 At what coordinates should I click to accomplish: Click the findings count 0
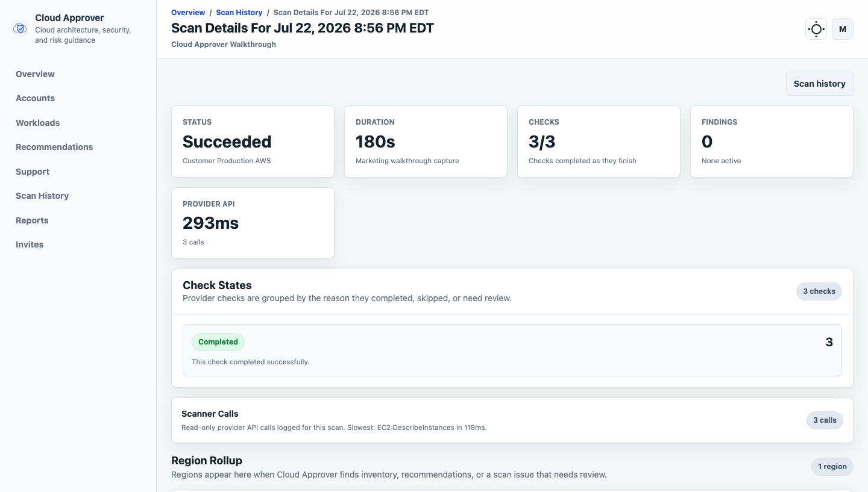point(707,142)
